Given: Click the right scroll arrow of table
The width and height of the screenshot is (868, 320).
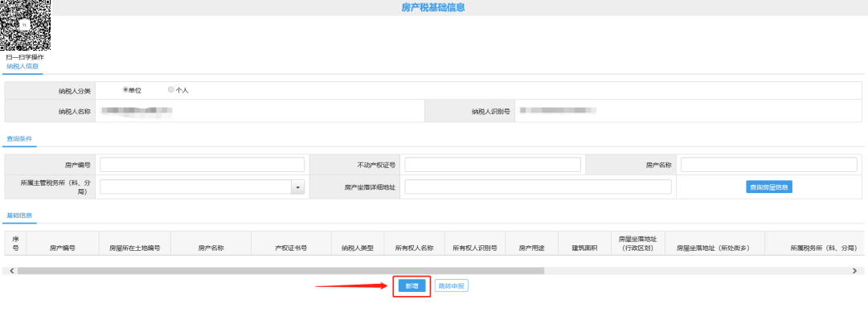Looking at the screenshot, I should click(855, 271).
